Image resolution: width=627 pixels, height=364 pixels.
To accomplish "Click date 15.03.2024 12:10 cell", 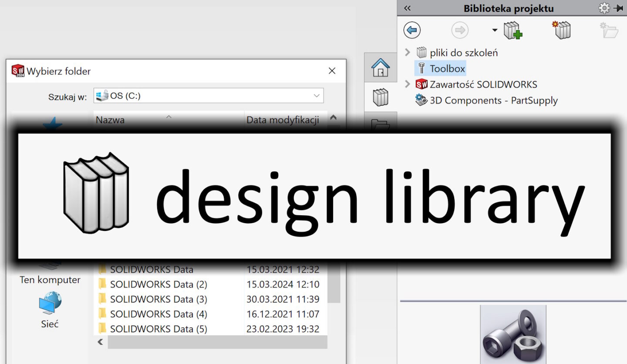I will coord(283,284).
